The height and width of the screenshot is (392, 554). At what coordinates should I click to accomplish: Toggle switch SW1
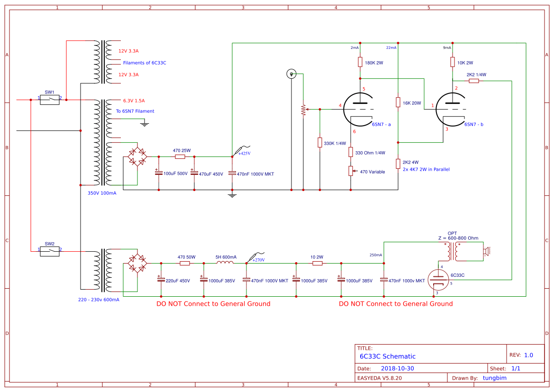50,100
